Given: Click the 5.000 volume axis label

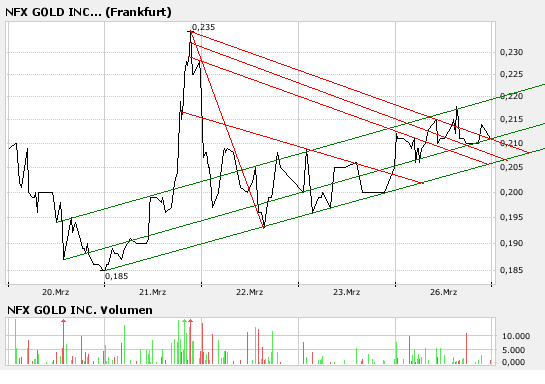Looking at the screenshot, I should (513, 350).
